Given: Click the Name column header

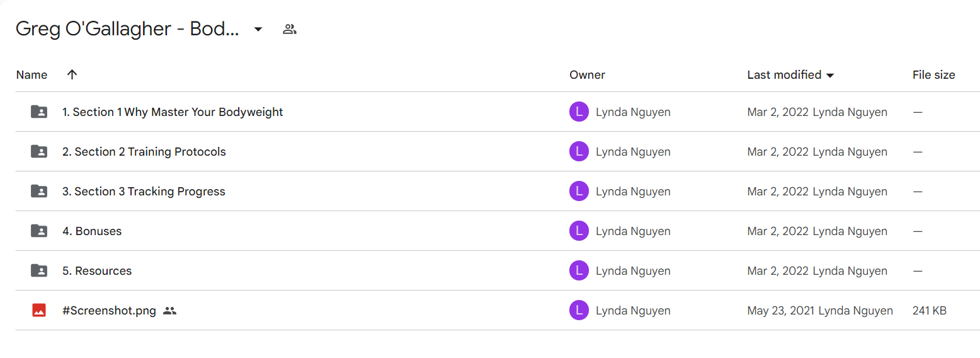Looking at the screenshot, I should (x=31, y=74).
